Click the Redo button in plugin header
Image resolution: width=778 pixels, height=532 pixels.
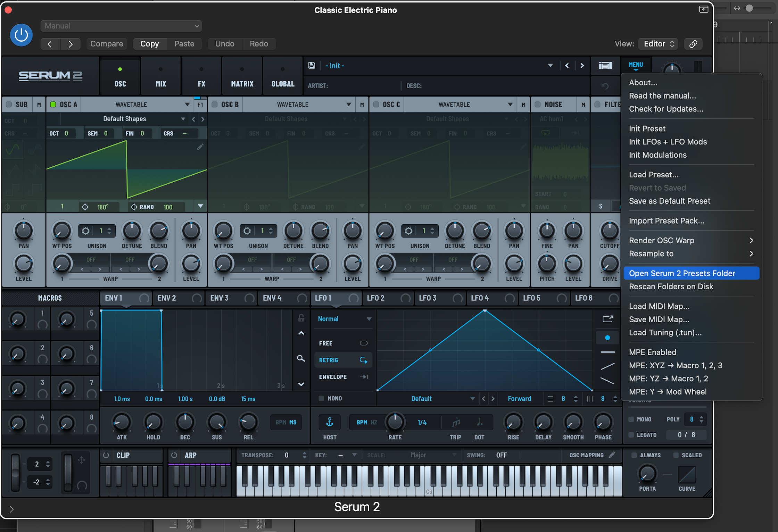259,44
